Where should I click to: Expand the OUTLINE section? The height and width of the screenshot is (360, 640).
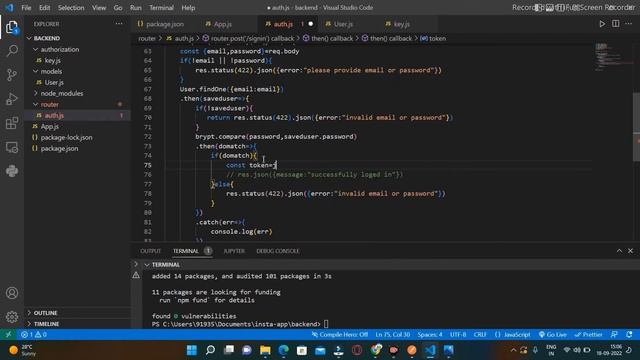(78, 313)
